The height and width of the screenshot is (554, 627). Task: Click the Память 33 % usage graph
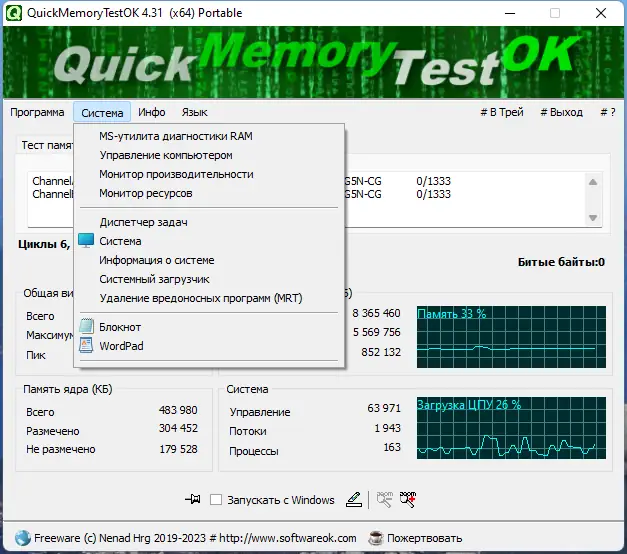click(x=511, y=337)
